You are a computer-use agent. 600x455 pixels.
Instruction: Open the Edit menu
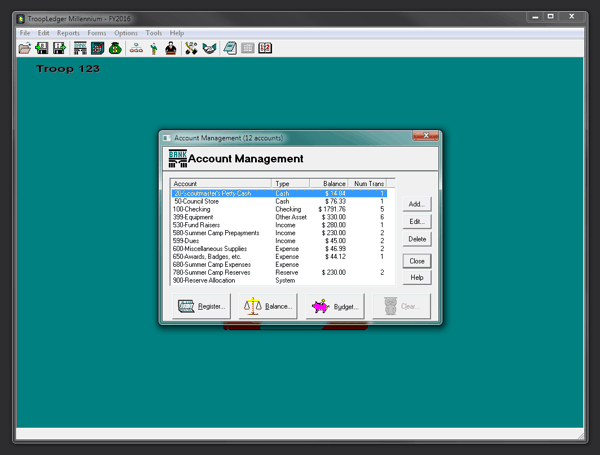[x=43, y=33]
